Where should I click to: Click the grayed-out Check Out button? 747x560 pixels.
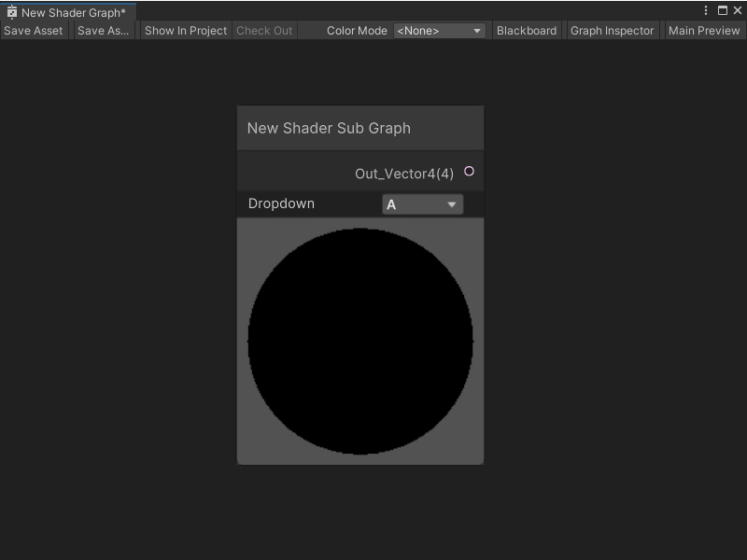[x=264, y=30]
